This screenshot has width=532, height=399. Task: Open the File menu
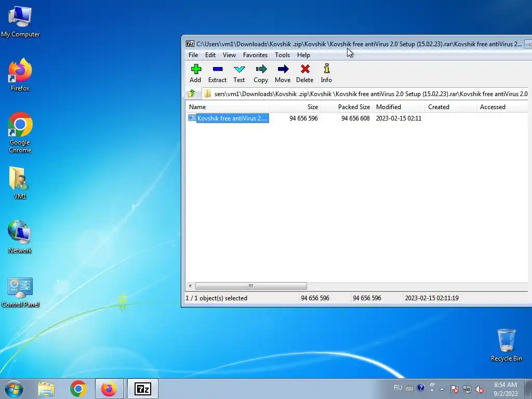pos(193,55)
